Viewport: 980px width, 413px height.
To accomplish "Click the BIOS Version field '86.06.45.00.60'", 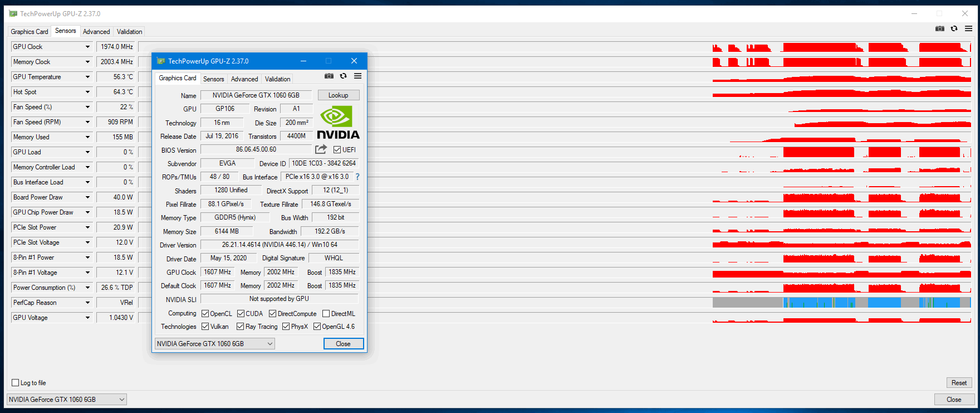I will tap(256, 149).
